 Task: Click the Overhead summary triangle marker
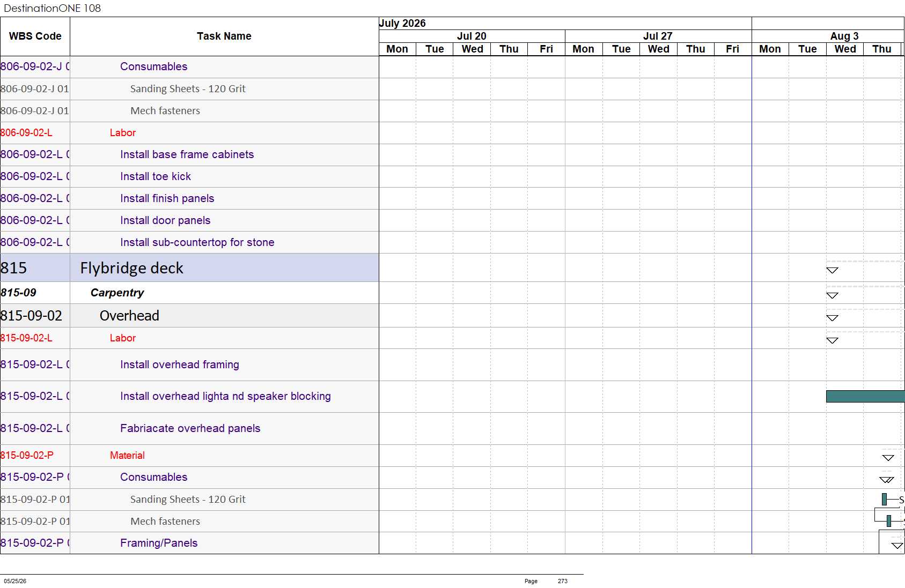[832, 318]
